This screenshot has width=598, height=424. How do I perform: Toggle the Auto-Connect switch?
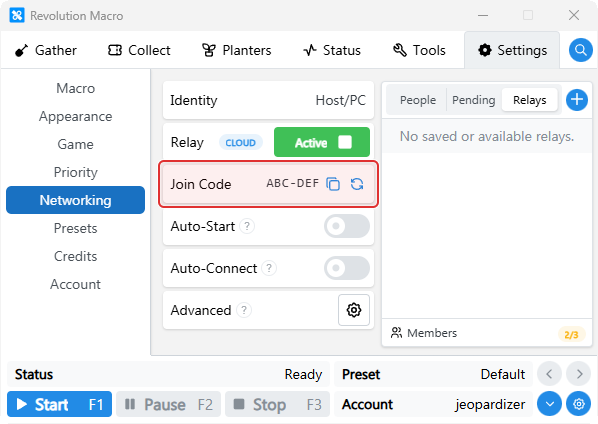(347, 268)
